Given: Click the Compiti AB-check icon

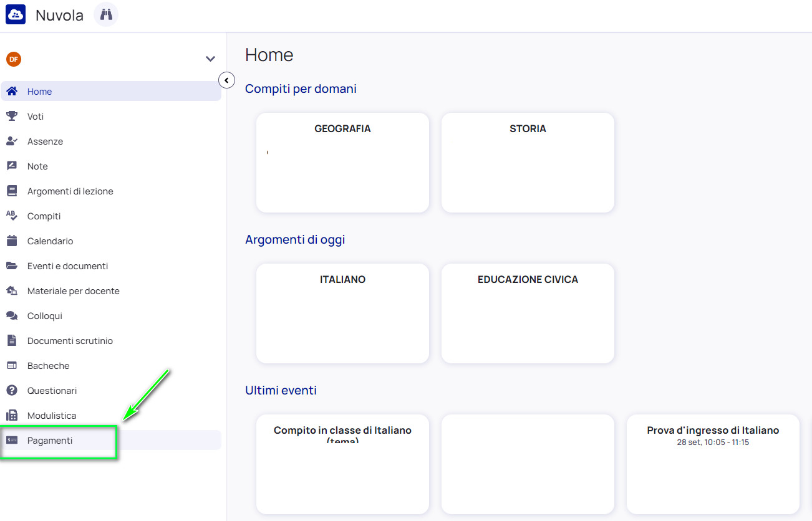Looking at the screenshot, I should (12, 216).
